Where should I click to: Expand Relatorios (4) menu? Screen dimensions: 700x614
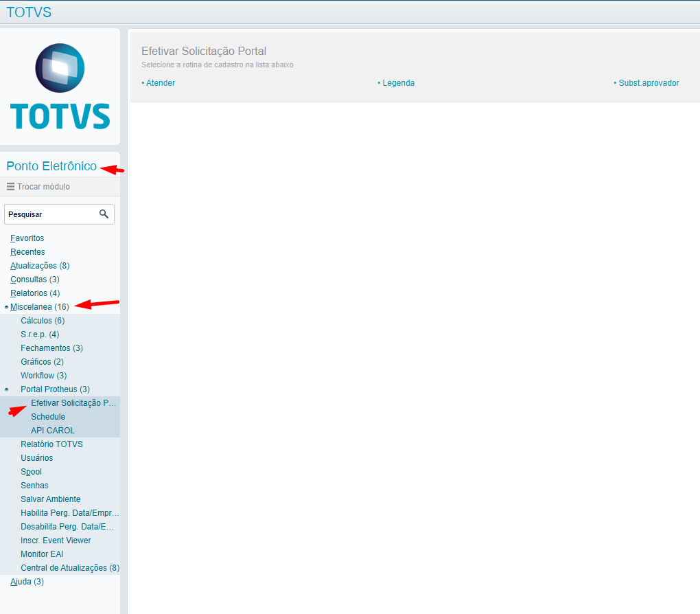coord(35,293)
